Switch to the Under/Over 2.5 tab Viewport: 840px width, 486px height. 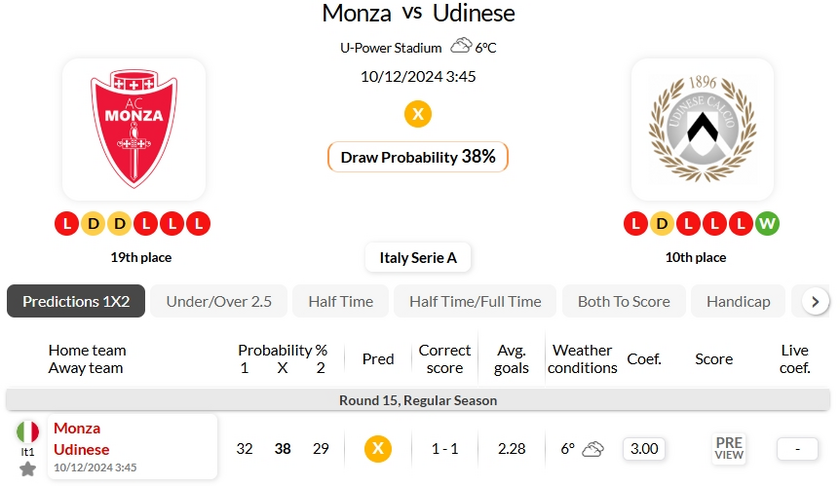(219, 301)
